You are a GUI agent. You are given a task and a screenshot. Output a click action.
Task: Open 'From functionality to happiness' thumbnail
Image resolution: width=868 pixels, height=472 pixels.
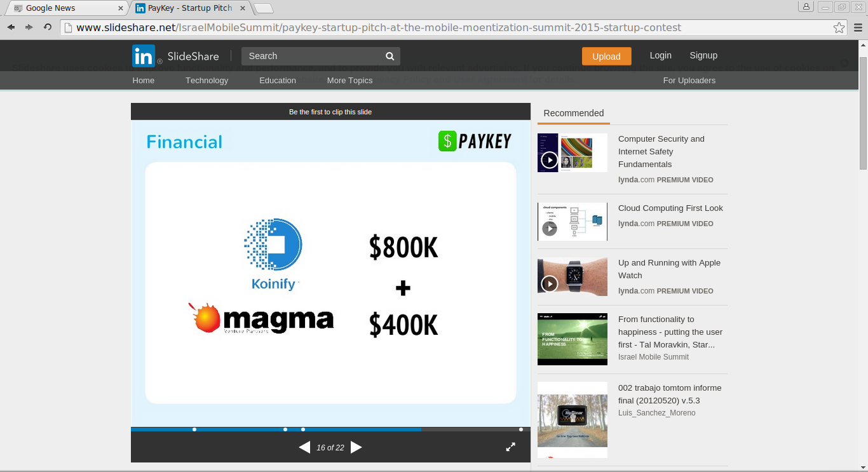(x=573, y=339)
